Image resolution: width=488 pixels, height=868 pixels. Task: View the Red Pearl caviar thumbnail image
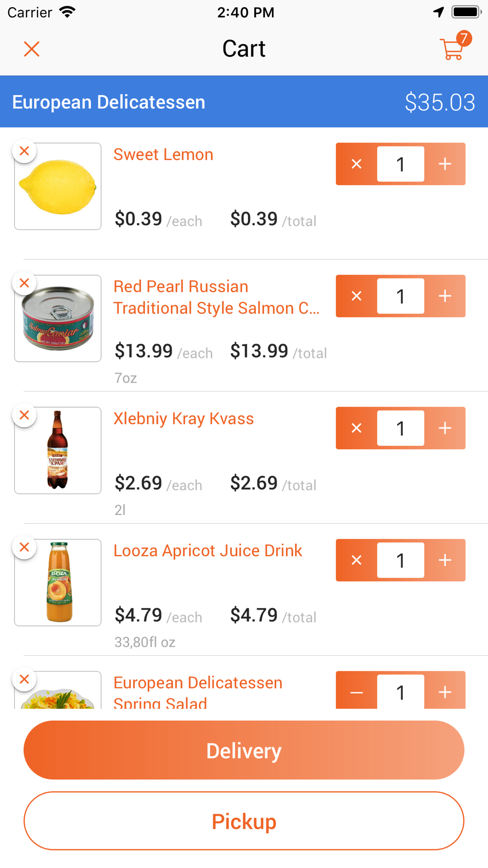[x=58, y=318]
